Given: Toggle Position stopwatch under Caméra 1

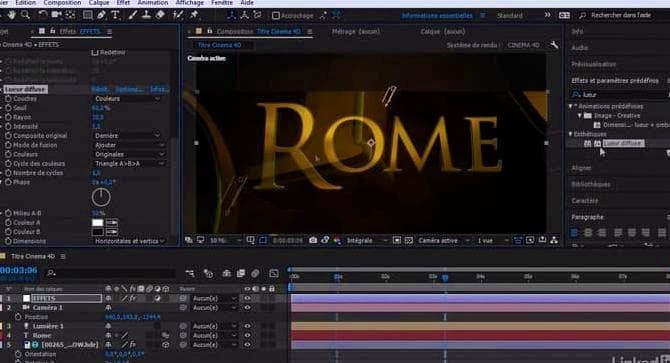Looking at the screenshot, I should tap(18, 317).
